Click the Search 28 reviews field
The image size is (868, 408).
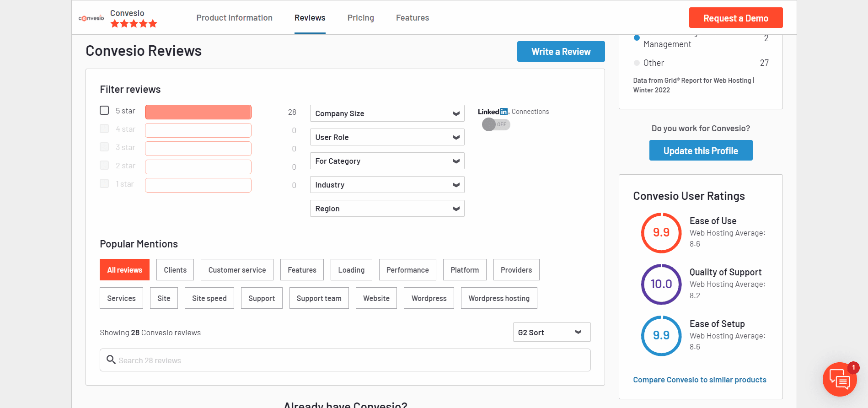(x=345, y=360)
